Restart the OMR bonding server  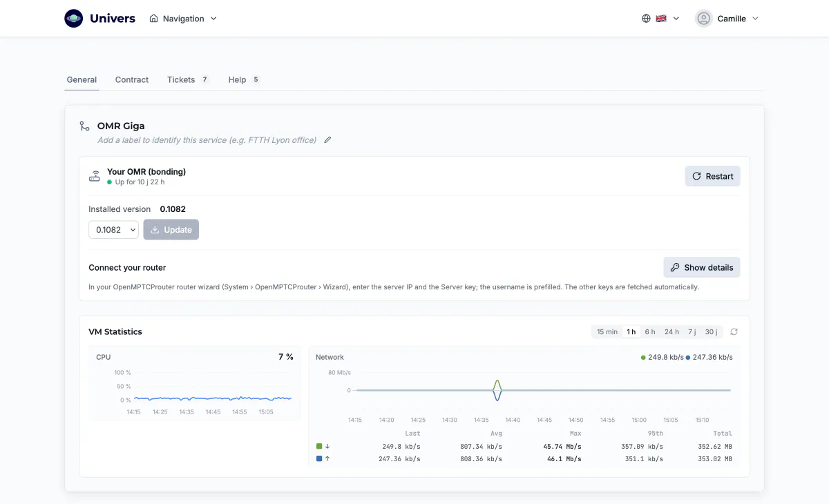[713, 176]
